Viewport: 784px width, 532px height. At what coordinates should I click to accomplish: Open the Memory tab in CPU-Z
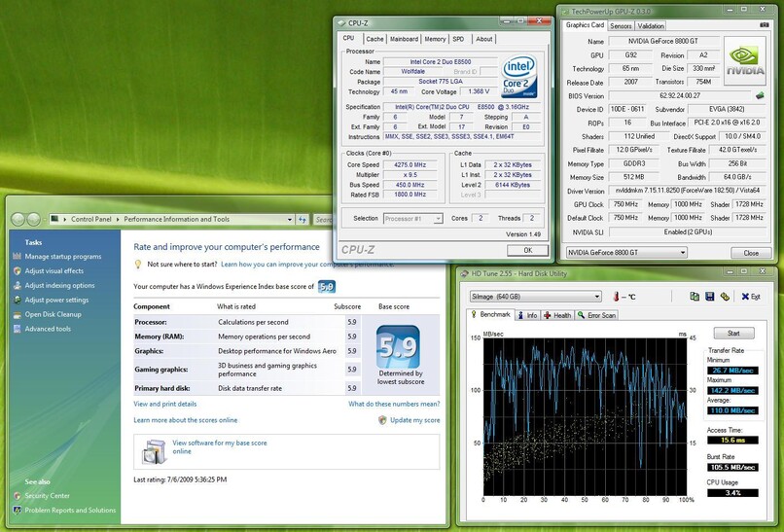435,39
